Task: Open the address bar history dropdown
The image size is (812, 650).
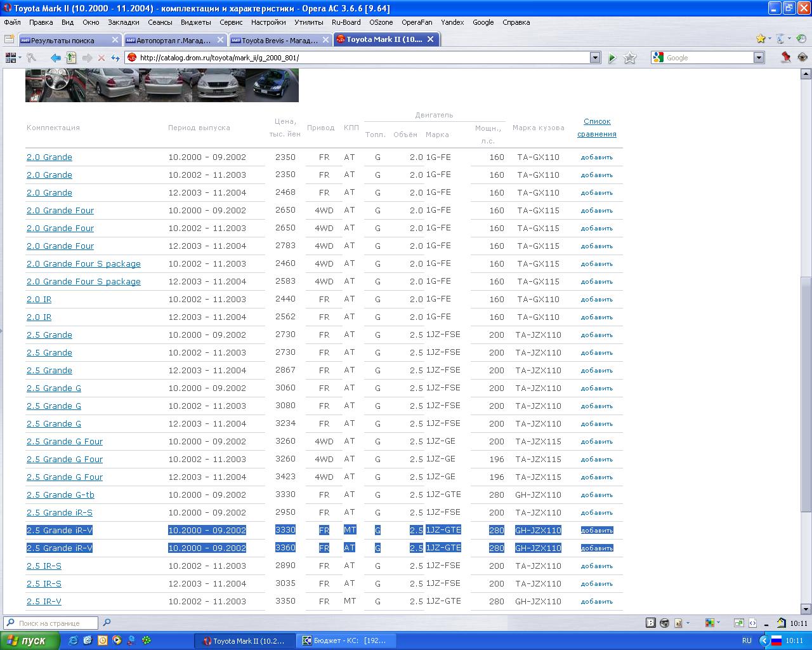Action: point(595,58)
